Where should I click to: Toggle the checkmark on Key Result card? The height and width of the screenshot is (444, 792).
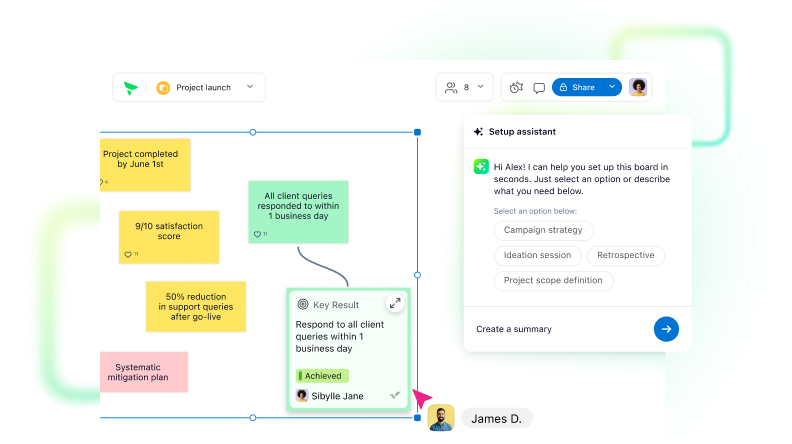click(395, 395)
